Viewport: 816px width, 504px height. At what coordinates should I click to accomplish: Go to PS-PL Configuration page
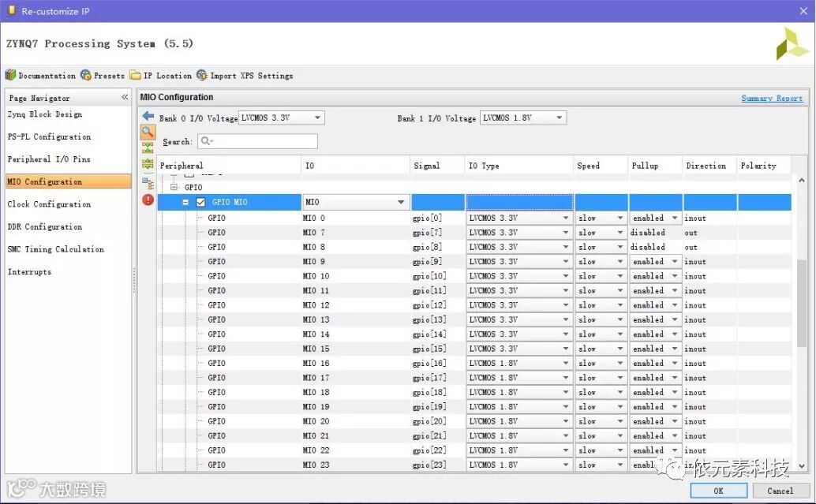(x=49, y=136)
